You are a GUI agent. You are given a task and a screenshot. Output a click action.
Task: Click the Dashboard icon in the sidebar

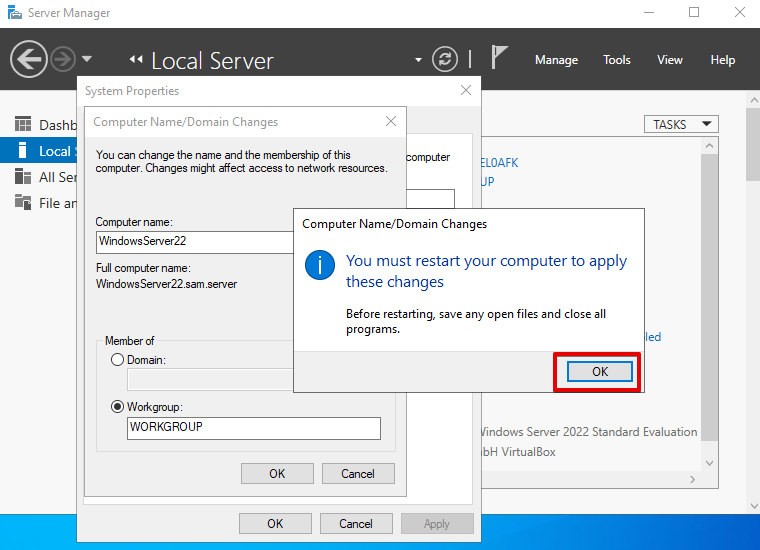pos(22,125)
